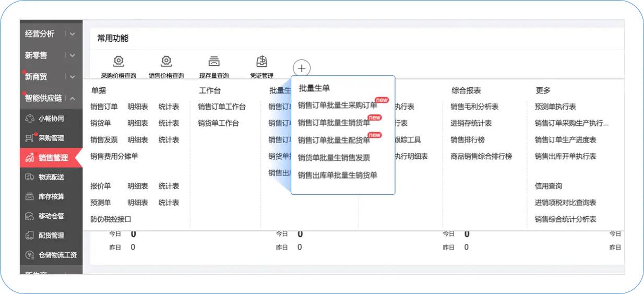The height and width of the screenshot is (294, 644).
Task: Open 进销项税对比查询表
Action: (566, 203)
